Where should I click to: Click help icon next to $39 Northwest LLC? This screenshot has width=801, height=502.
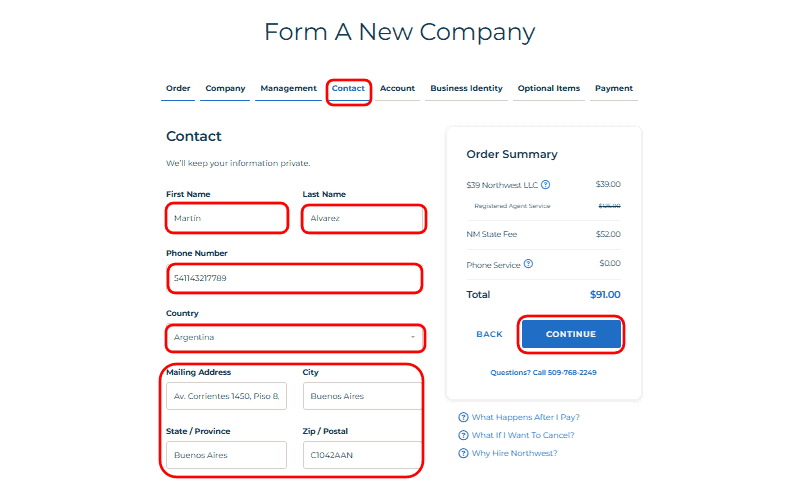[x=546, y=185]
